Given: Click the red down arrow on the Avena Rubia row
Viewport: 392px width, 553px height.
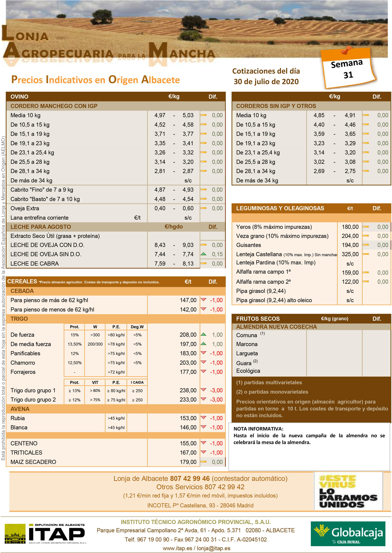Looking at the screenshot, I should pos(203,418).
